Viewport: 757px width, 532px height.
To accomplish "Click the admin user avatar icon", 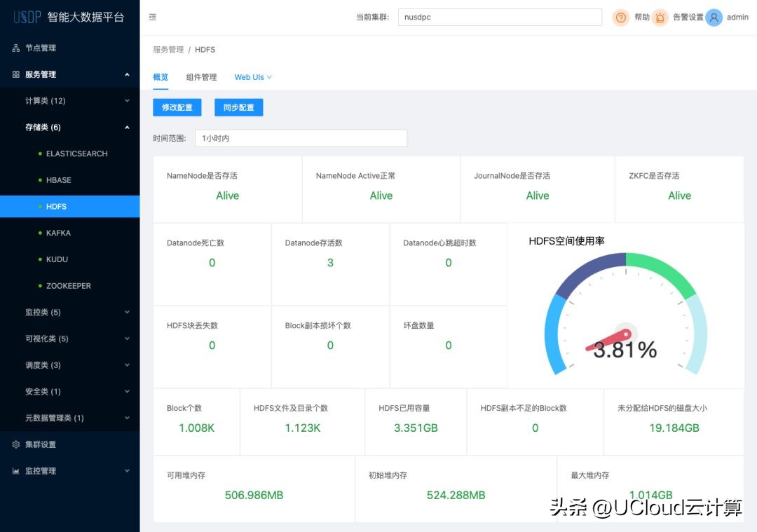I will pyautogui.click(x=713, y=18).
